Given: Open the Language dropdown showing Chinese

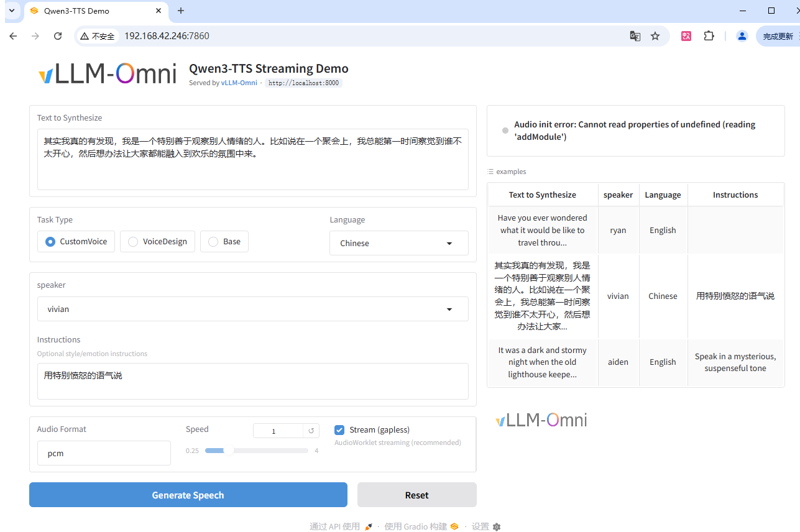Looking at the screenshot, I should pos(398,243).
